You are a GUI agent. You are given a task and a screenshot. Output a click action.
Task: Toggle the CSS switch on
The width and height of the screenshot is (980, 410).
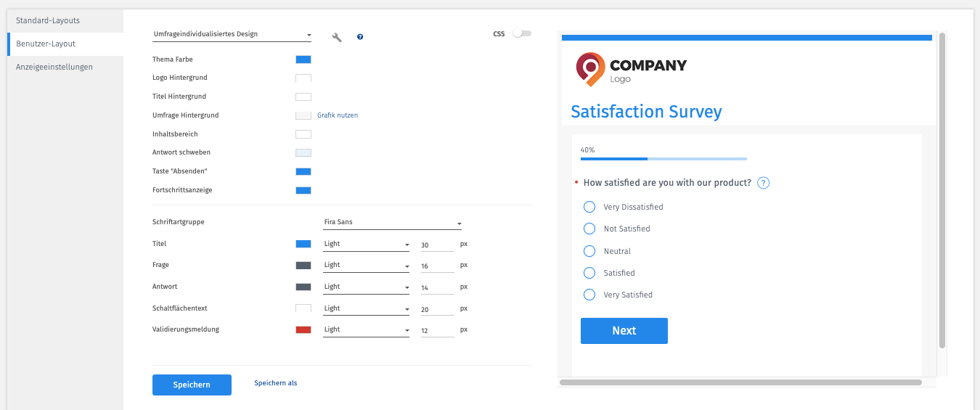point(522,33)
